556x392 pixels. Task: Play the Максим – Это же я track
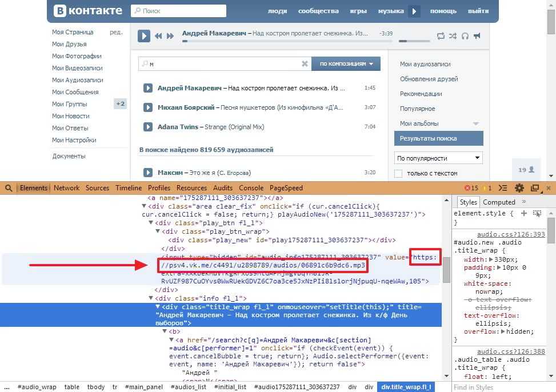[148, 173]
